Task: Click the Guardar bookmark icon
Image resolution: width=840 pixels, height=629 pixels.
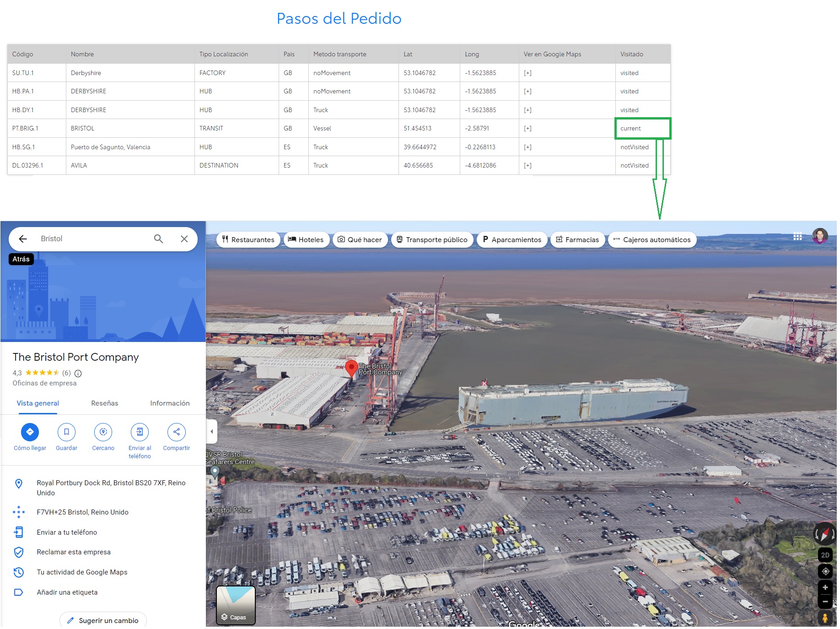Action: pos(66,432)
